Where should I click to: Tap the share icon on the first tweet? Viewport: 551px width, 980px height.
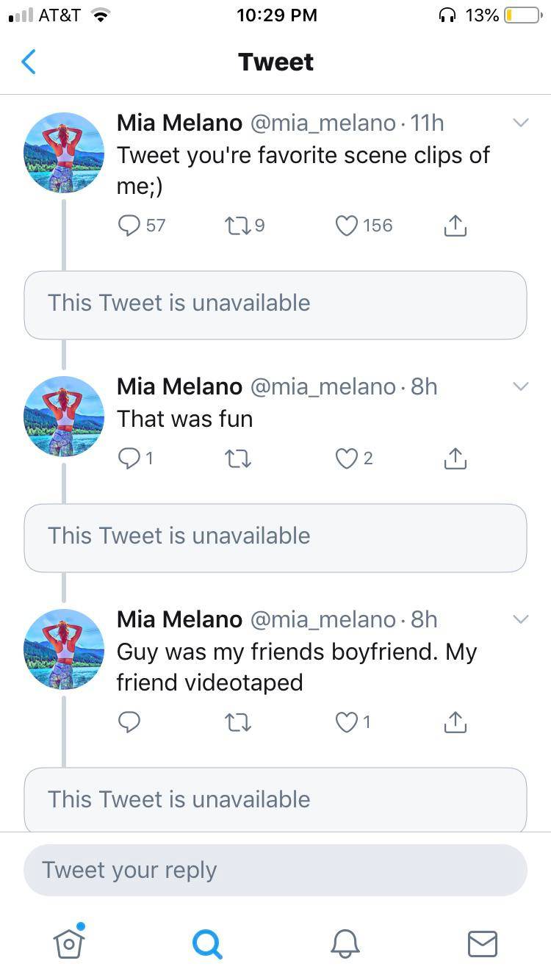(x=455, y=226)
